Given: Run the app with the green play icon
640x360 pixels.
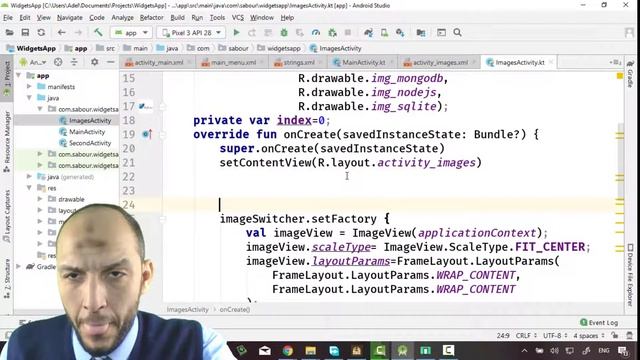Looking at the screenshot, I should click(x=236, y=32).
